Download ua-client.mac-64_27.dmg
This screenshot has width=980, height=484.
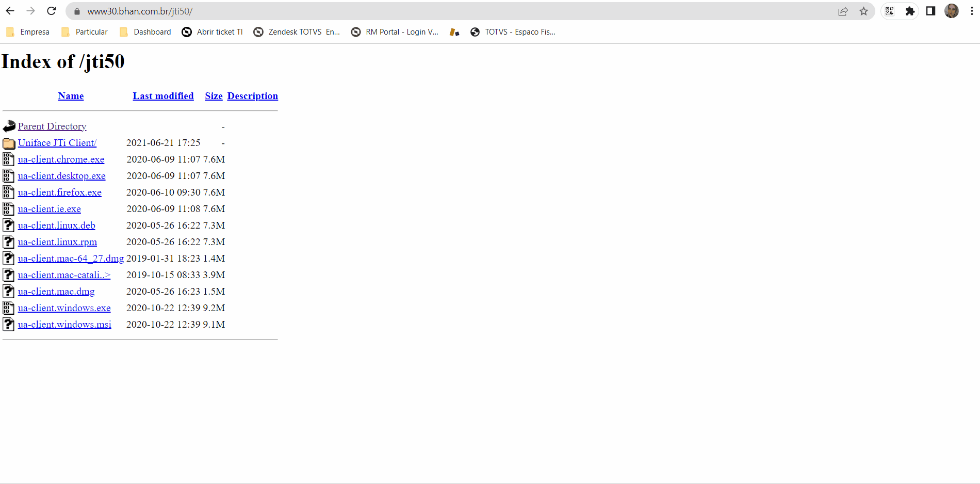pyautogui.click(x=71, y=259)
